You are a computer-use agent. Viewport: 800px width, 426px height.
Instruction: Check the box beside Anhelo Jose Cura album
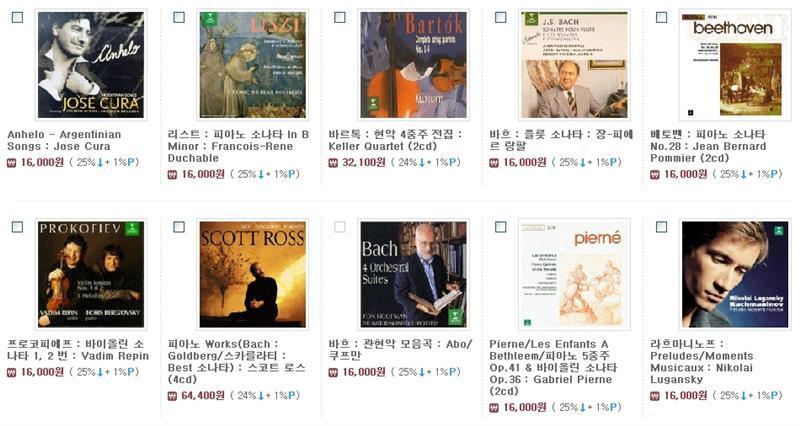(x=17, y=17)
